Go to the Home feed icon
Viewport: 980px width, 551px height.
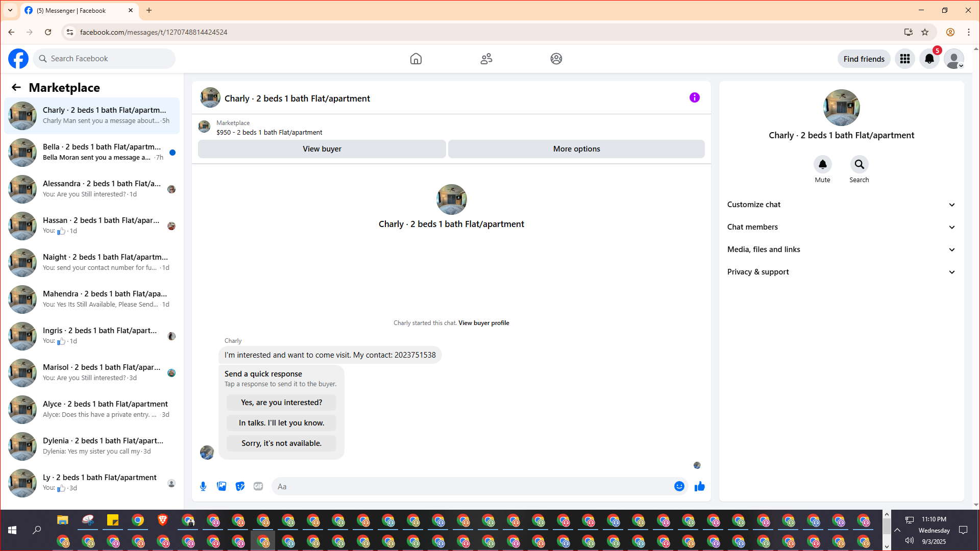(416, 59)
